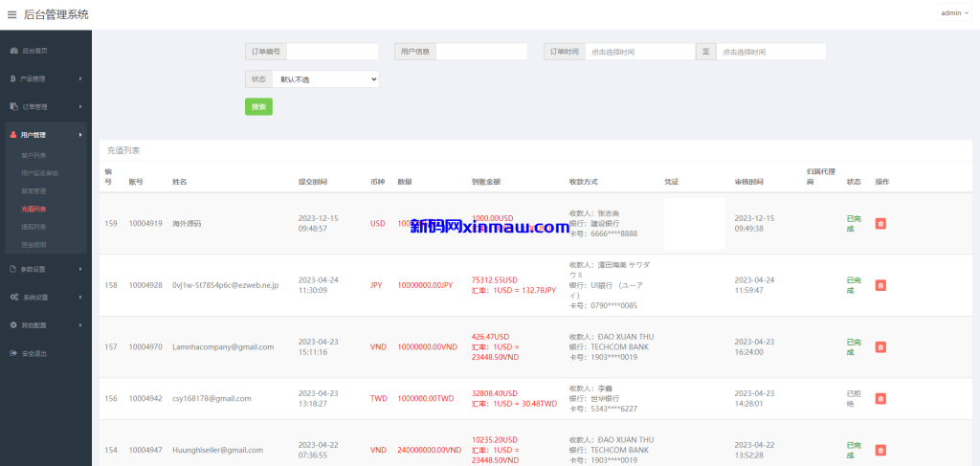Screen dimensions: 980x466
Task: Open 用户实名审核 submenu item
Action: click(x=40, y=173)
